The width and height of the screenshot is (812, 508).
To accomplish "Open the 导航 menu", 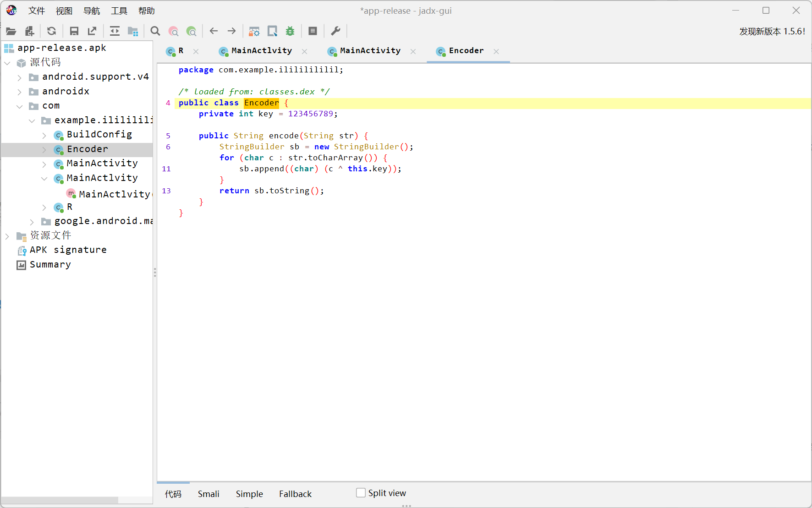I will click(x=92, y=11).
